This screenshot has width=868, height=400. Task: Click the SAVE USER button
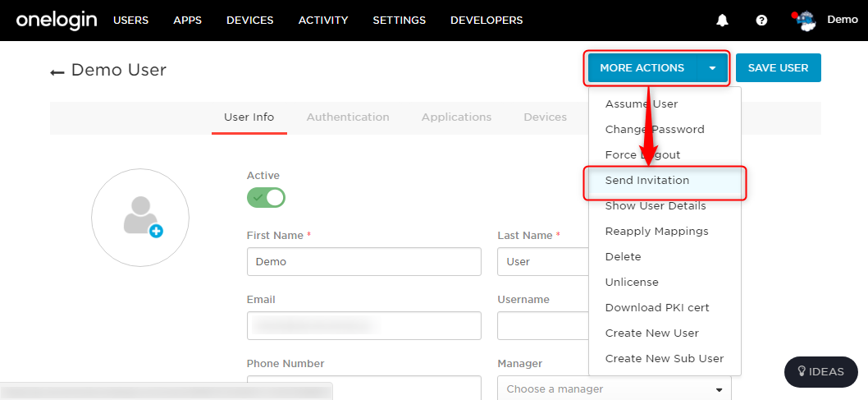pyautogui.click(x=779, y=68)
